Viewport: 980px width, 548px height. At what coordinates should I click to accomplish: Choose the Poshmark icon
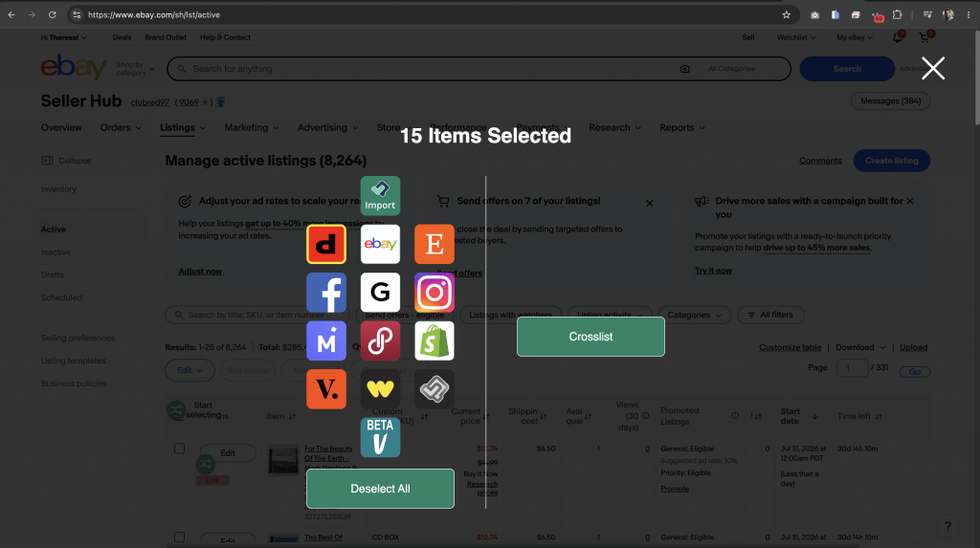[380, 340]
